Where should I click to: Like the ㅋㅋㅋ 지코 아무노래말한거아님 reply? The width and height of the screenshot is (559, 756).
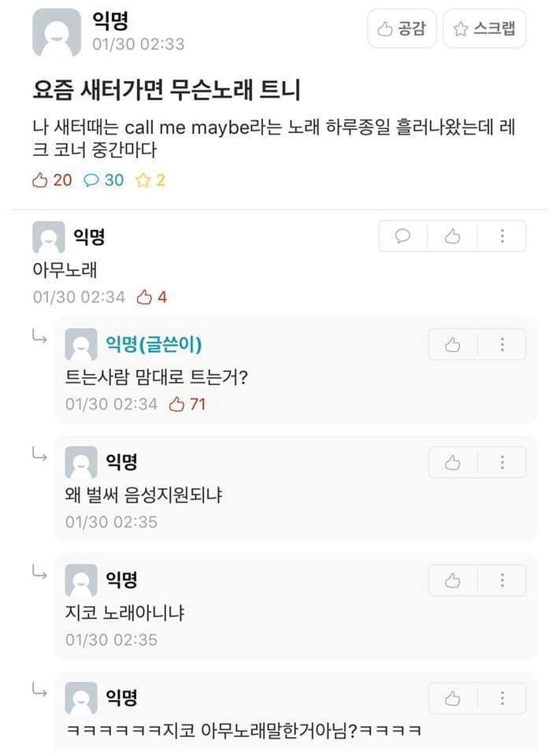point(453,699)
